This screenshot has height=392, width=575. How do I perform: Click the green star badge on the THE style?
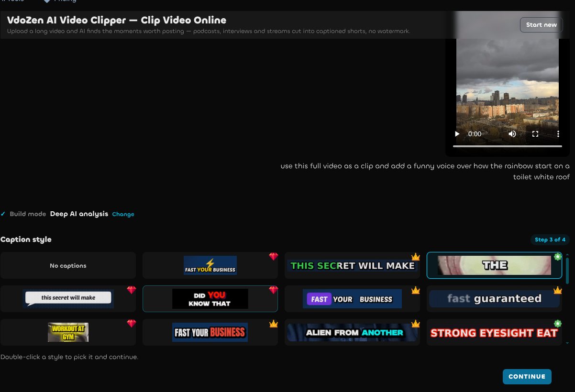coord(557,257)
